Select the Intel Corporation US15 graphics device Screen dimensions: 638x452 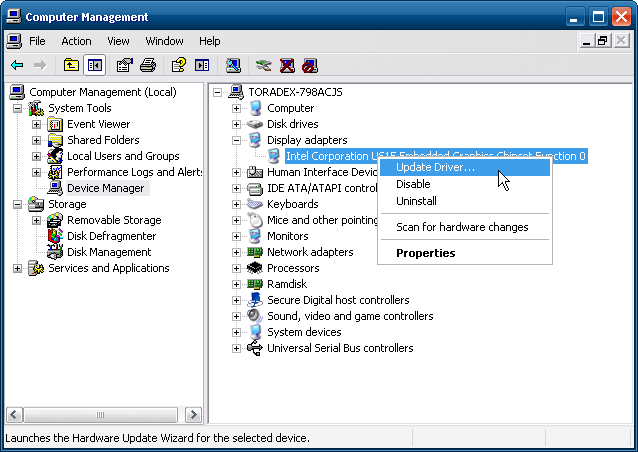click(x=436, y=156)
